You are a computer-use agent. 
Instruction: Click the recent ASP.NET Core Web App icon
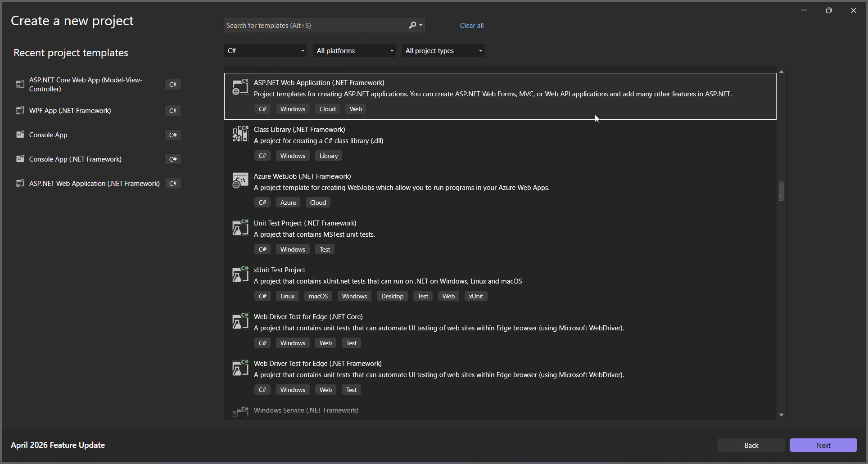pyautogui.click(x=20, y=84)
